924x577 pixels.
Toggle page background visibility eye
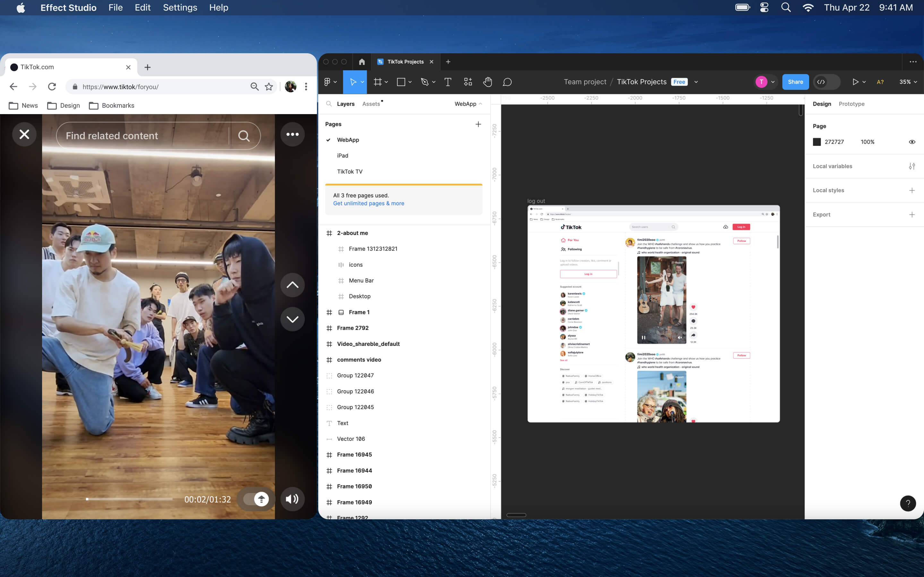coord(912,142)
